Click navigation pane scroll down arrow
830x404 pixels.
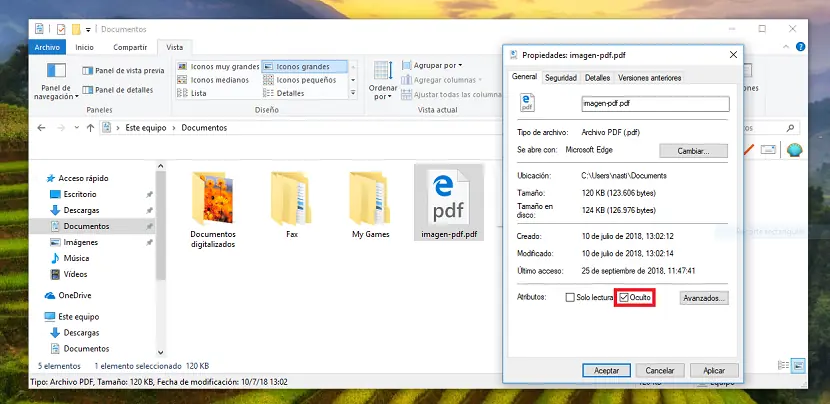tap(161, 353)
